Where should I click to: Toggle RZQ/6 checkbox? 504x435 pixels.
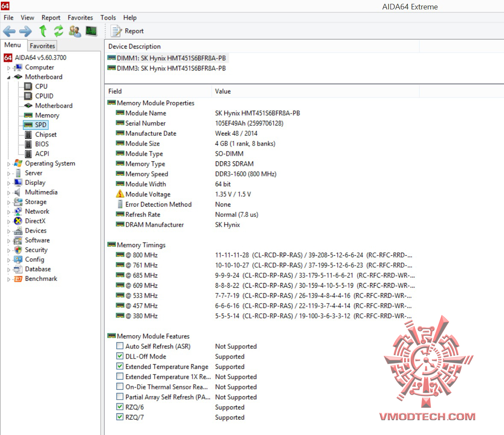(120, 407)
